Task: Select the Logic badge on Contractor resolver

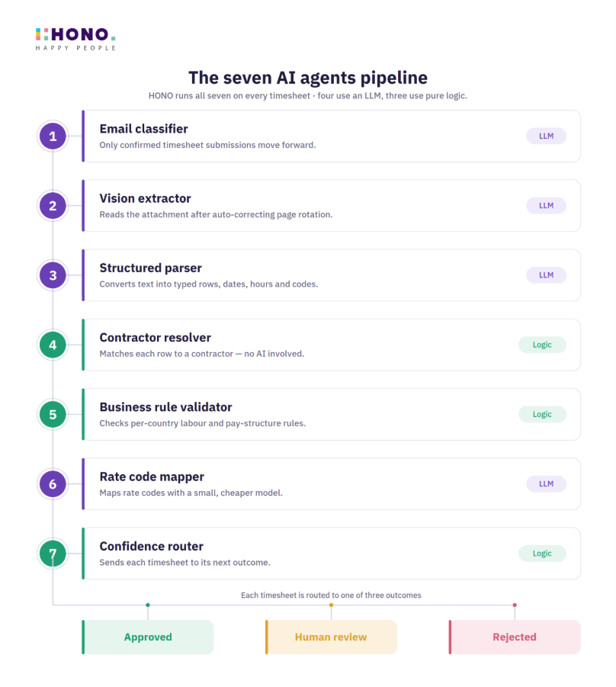Action: (542, 345)
